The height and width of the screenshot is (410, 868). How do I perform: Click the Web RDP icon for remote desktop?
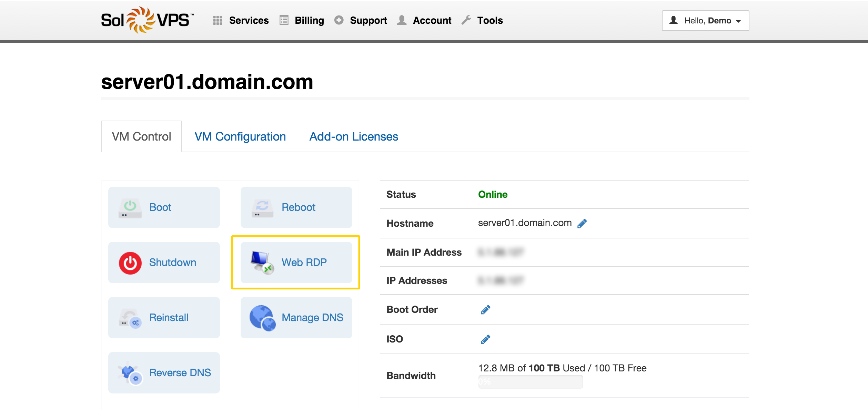[299, 262]
